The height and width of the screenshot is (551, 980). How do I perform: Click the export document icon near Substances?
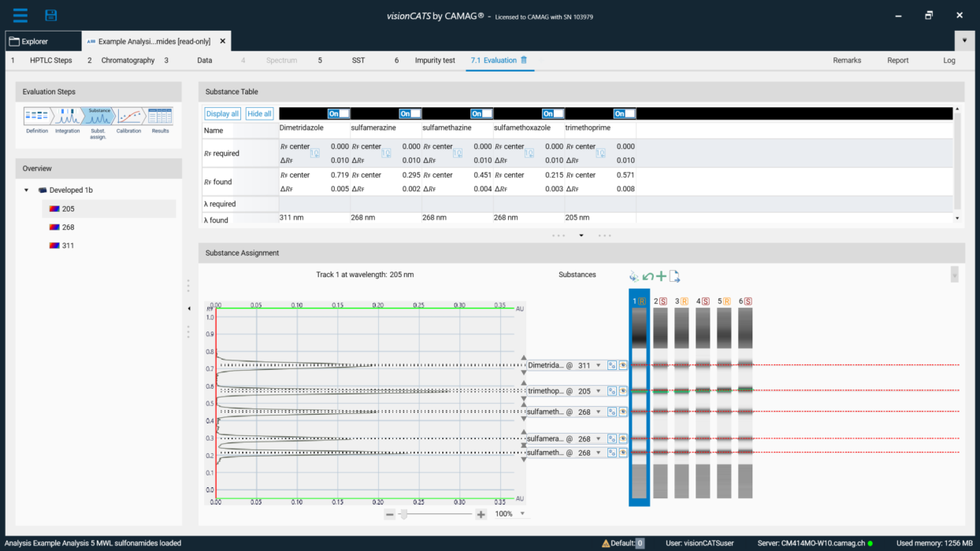[x=674, y=275]
